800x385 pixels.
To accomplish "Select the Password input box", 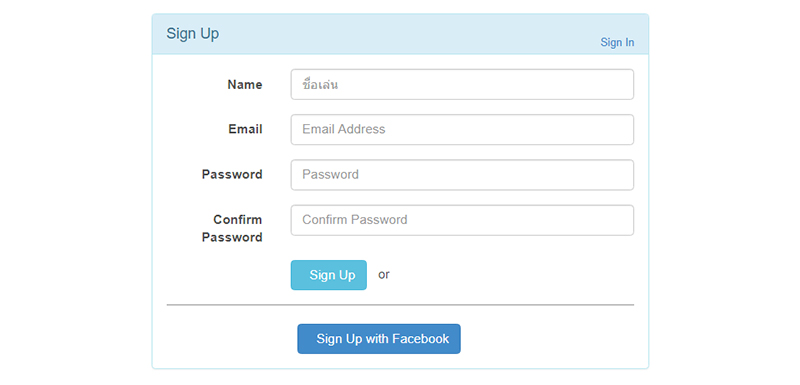I will coord(462,175).
